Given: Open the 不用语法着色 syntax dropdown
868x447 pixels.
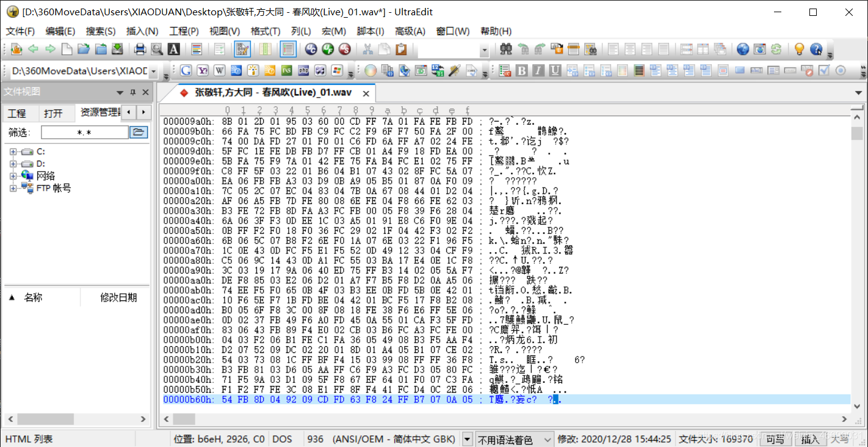Looking at the screenshot, I should point(547,439).
